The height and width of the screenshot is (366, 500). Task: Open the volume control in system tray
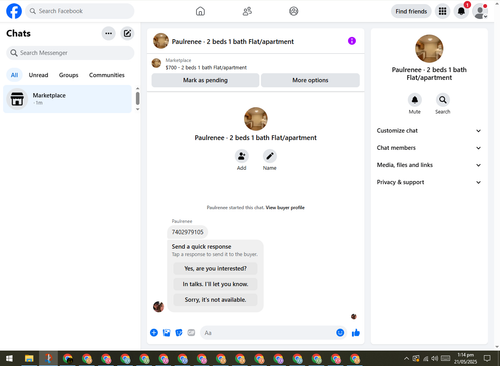[435, 359]
